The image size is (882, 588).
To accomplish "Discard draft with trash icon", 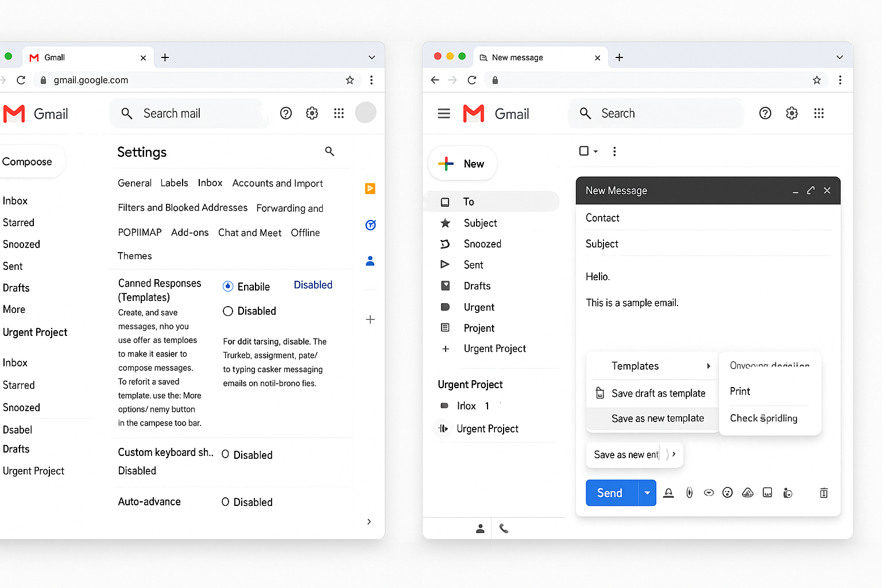I will pyautogui.click(x=824, y=493).
